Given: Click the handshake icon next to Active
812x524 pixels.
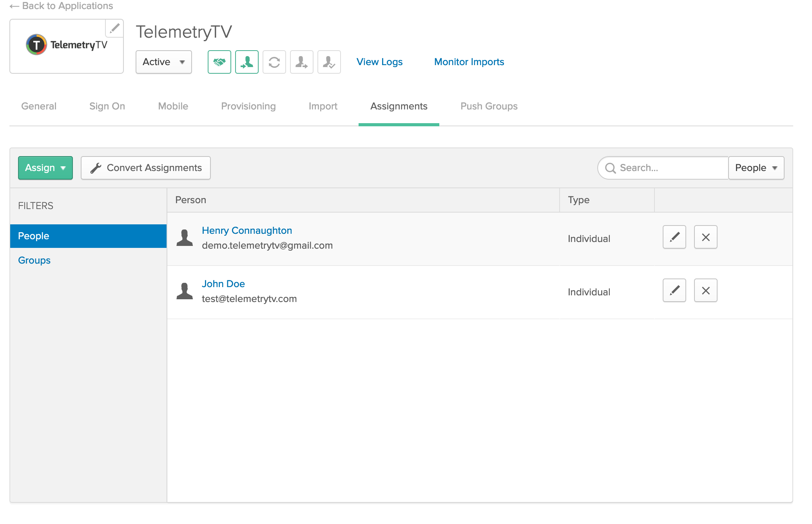Looking at the screenshot, I should click(219, 62).
